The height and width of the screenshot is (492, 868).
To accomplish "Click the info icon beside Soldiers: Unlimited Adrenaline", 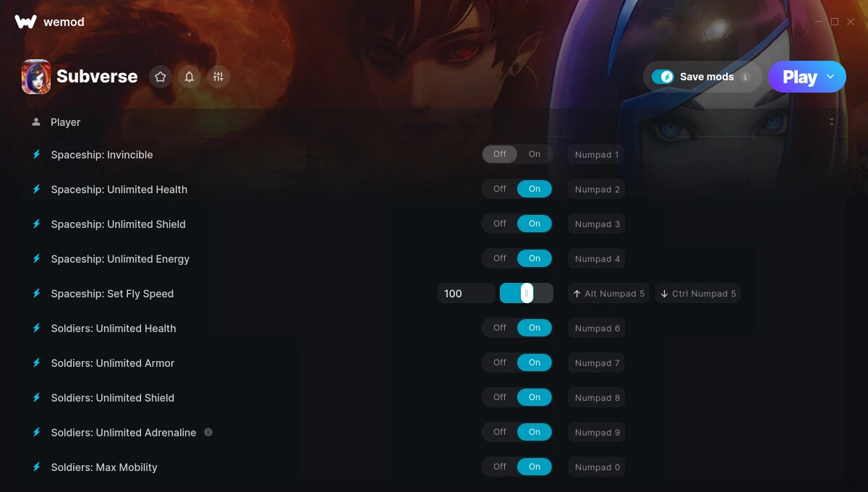I will [208, 432].
